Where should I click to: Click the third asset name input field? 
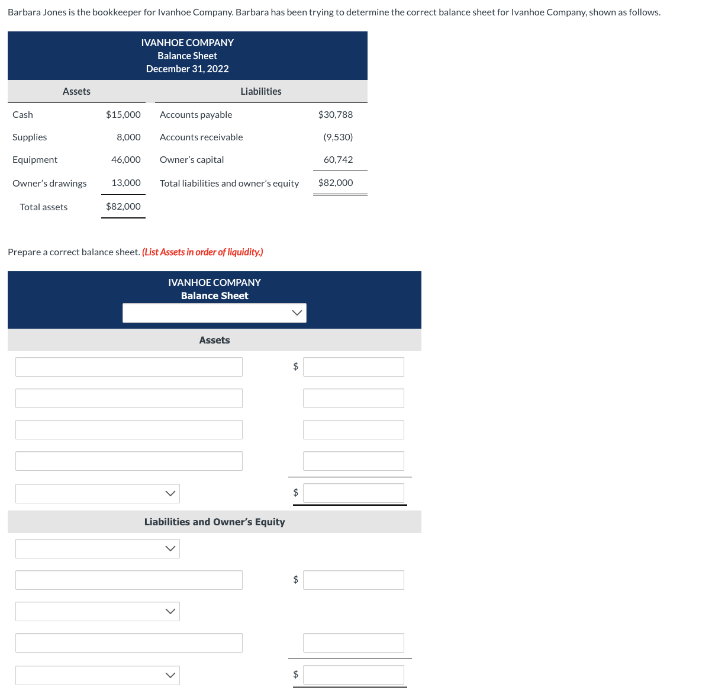point(128,429)
